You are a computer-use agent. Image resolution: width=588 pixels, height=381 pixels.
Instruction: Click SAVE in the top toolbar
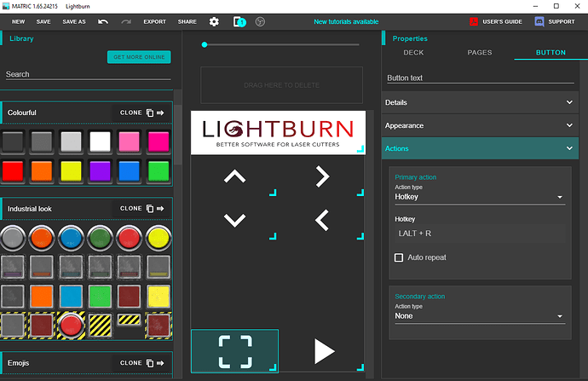click(x=43, y=22)
